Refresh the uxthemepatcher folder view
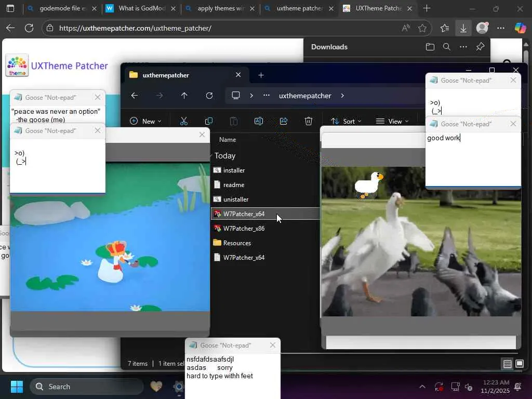 [209, 96]
